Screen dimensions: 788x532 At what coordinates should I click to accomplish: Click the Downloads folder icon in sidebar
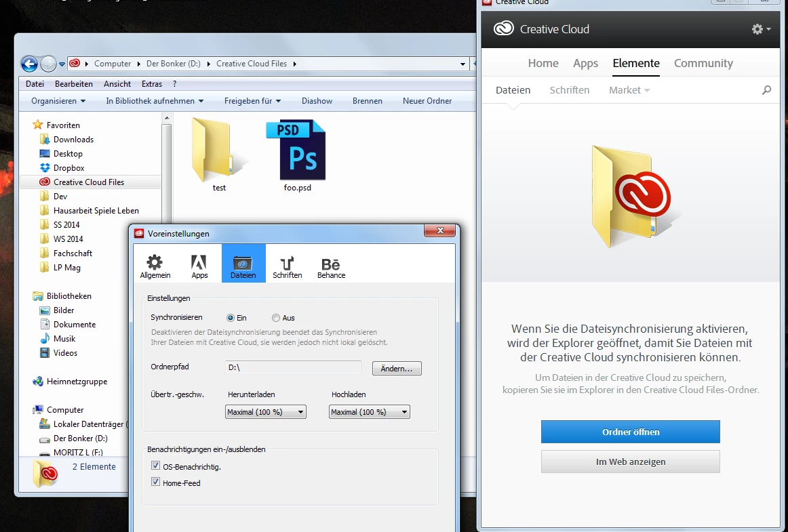coord(45,139)
